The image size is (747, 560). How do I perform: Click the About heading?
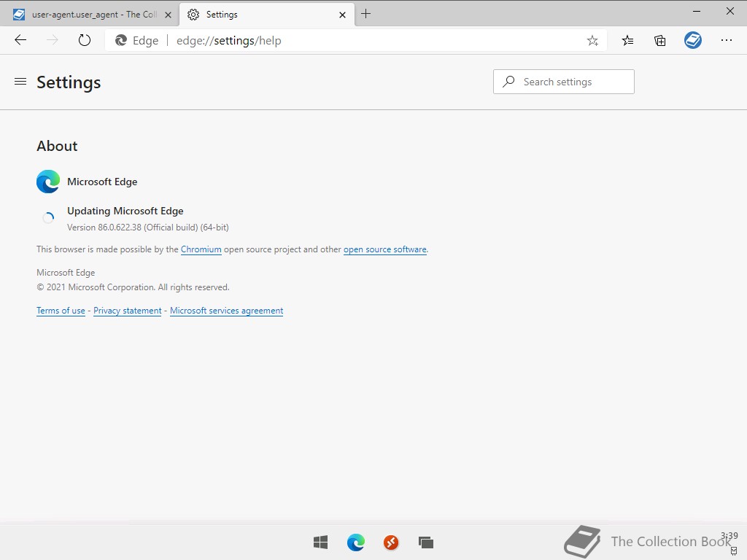click(x=57, y=146)
